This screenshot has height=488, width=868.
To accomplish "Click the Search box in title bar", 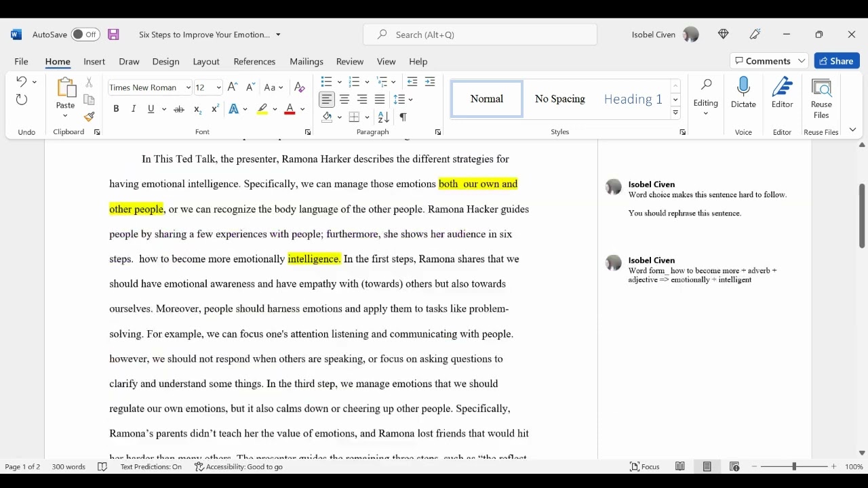I will [x=480, y=35].
